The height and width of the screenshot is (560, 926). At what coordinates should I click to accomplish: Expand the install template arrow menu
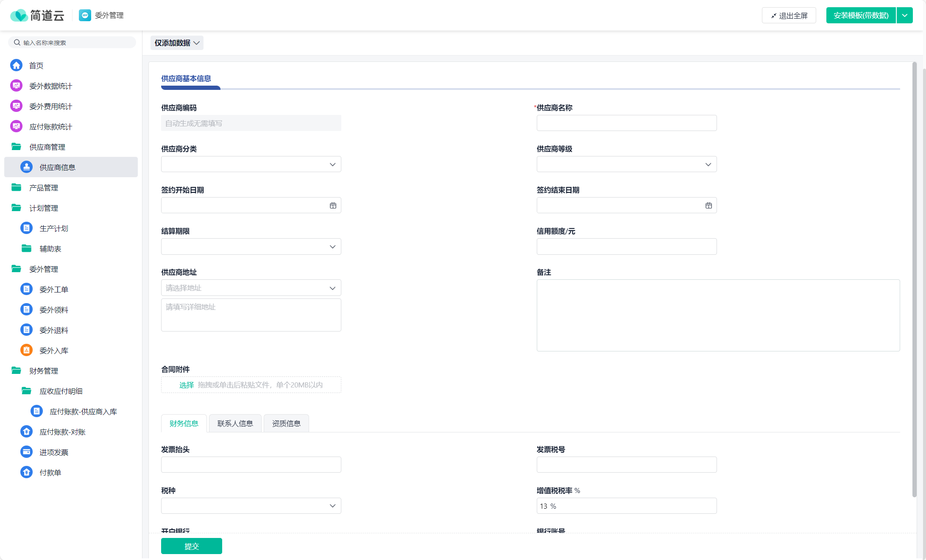(x=904, y=15)
